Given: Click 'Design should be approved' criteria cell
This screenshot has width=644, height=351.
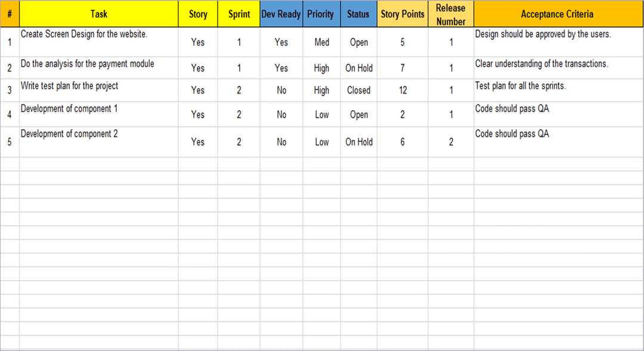Looking at the screenshot, I should [x=543, y=35].
